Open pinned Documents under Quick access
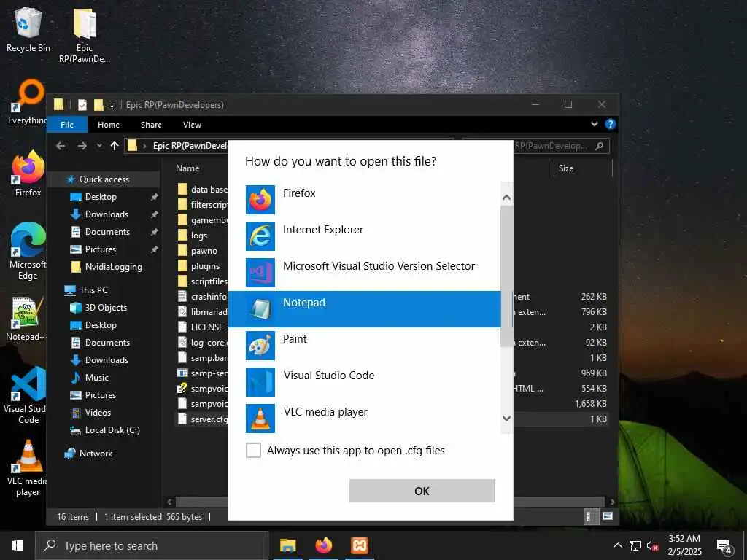747x560 pixels. coord(107,231)
